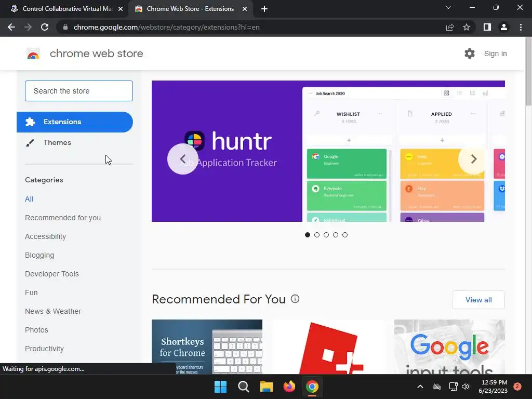
Task: Click the volume speaker tray icon
Action: point(465,387)
